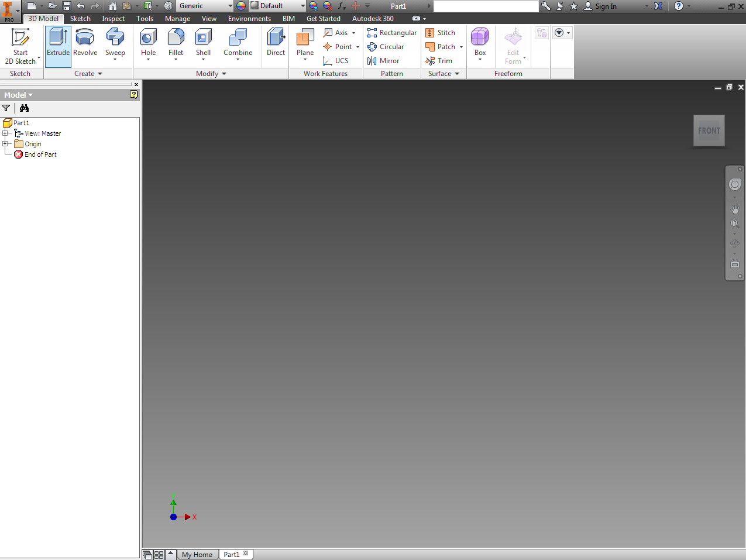
Task: Expand the View: Master tree node
Action: click(x=6, y=133)
